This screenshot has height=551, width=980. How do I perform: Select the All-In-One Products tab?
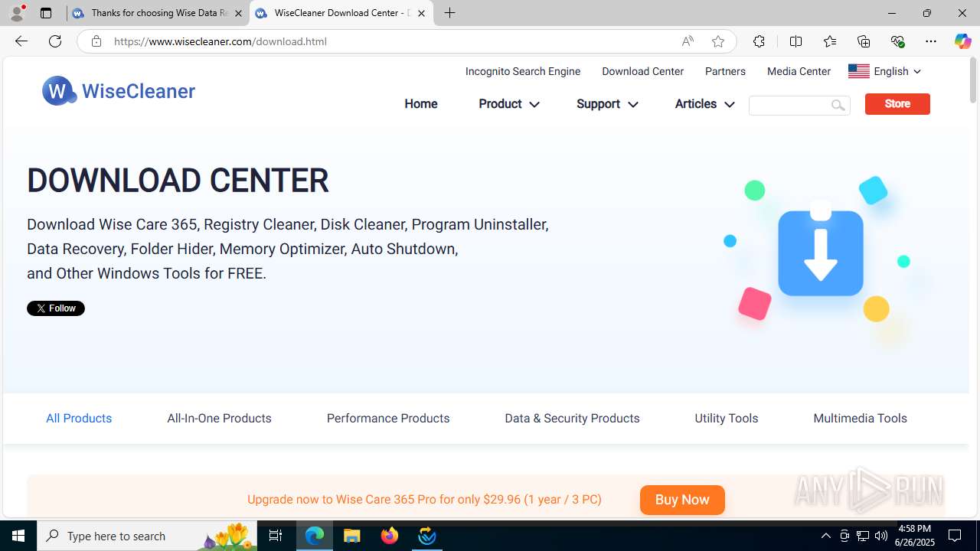pos(219,418)
